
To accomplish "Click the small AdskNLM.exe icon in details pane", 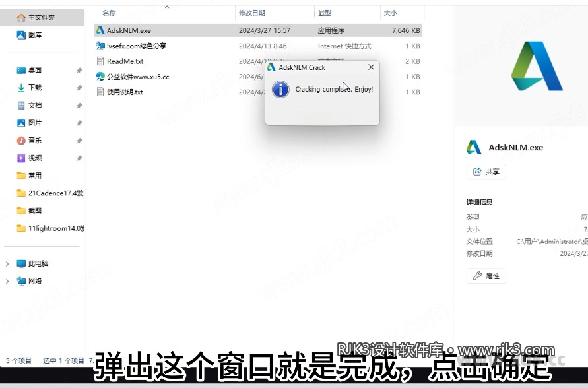I will click(474, 147).
